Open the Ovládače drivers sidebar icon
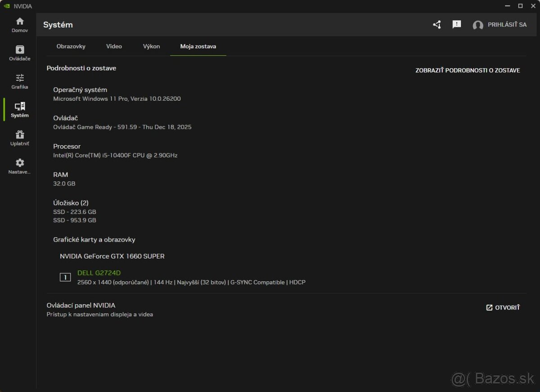Screen dimensions: 540x392 click(x=20, y=50)
